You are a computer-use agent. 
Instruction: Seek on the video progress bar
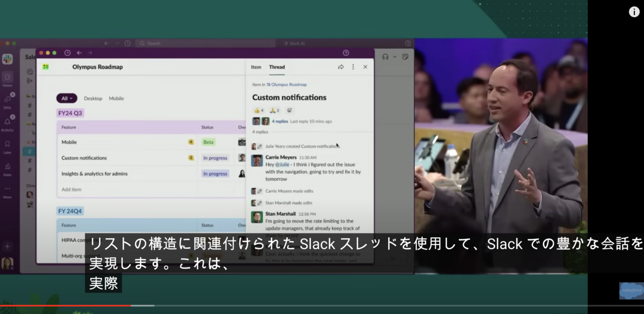coord(322,305)
